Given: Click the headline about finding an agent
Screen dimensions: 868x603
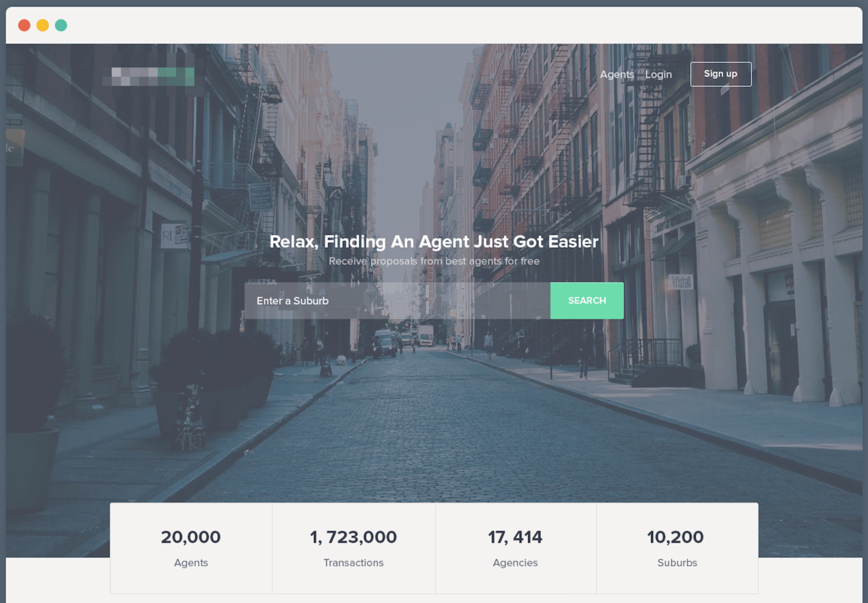Looking at the screenshot, I should pyautogui.click(x=434, y=241).
